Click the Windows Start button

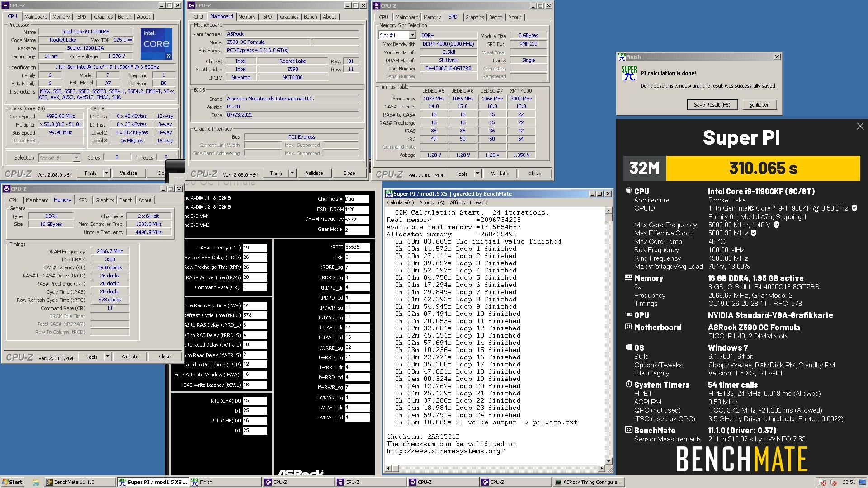(x=12, y=482)
